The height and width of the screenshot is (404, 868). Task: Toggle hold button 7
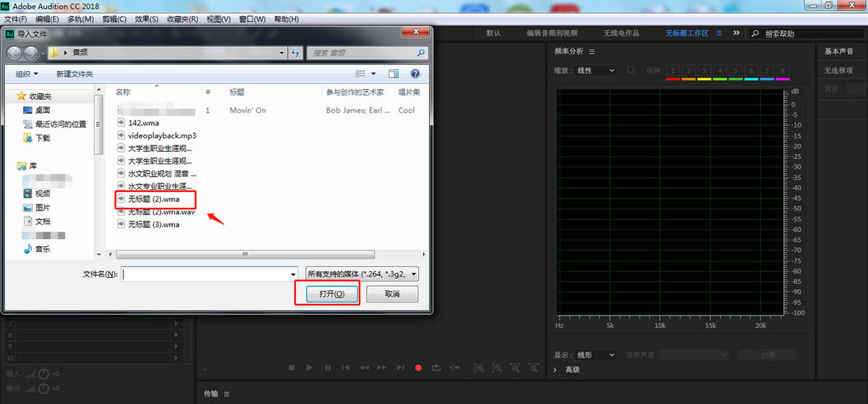click(x=767, y=70)
